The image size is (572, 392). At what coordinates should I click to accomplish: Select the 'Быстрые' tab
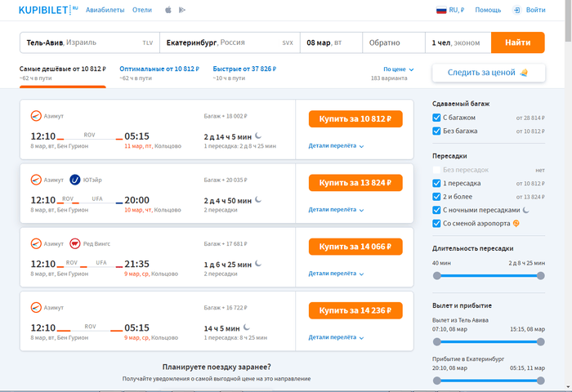click(x=244, y=73)
